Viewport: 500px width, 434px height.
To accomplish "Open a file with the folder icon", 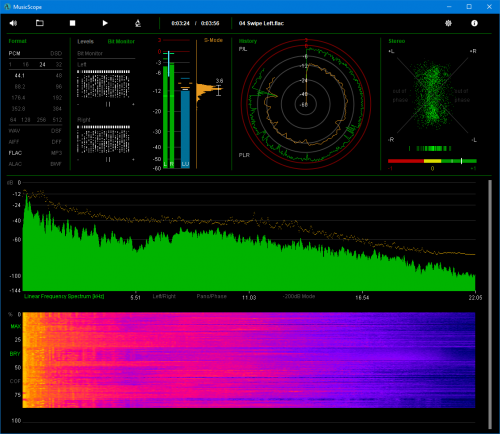I will pos(40,23).
